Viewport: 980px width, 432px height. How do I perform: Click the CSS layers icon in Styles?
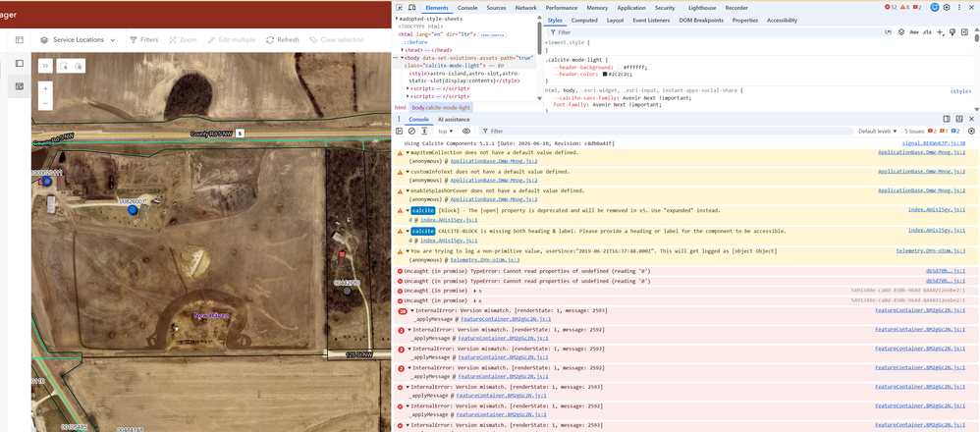point(901,31)
